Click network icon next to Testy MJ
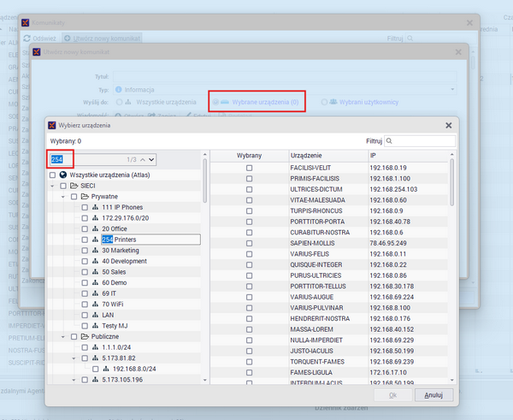The width and height of the screenshot is (513, 420). pyautogui.click(x=95, y=326)
